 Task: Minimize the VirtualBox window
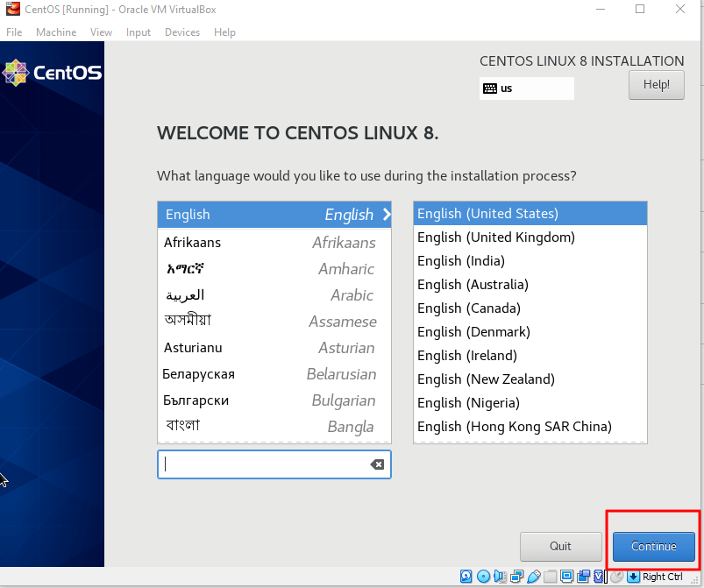click(x=601, y=9)
